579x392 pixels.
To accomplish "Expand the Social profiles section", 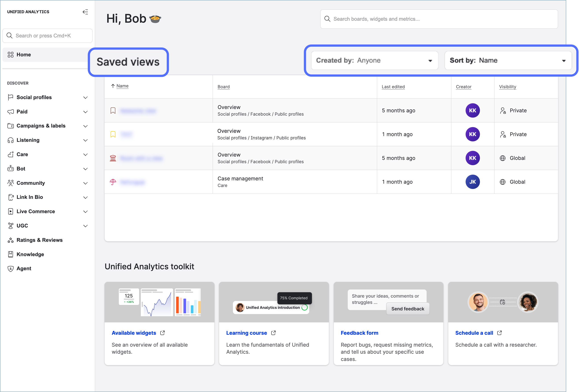I will coord(85,97).
